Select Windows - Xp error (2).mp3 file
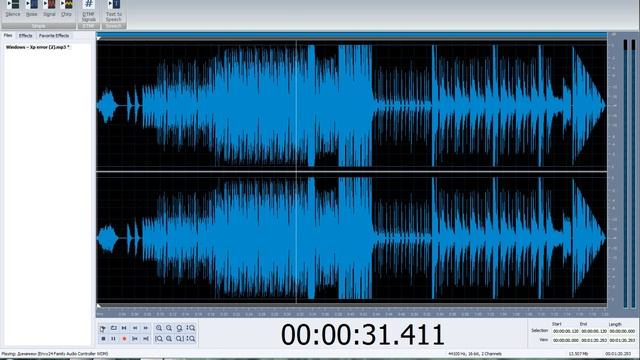The height and width of the screenshot is (360, 640). pos(38,47)
